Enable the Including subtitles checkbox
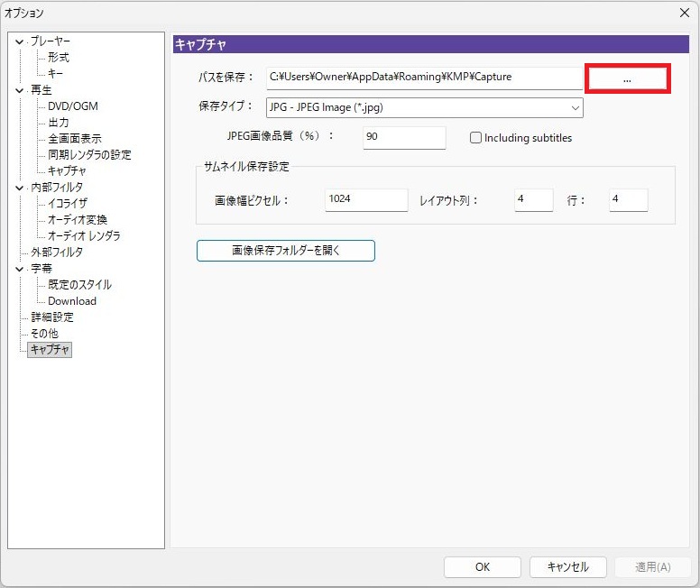 coord(476,138)
